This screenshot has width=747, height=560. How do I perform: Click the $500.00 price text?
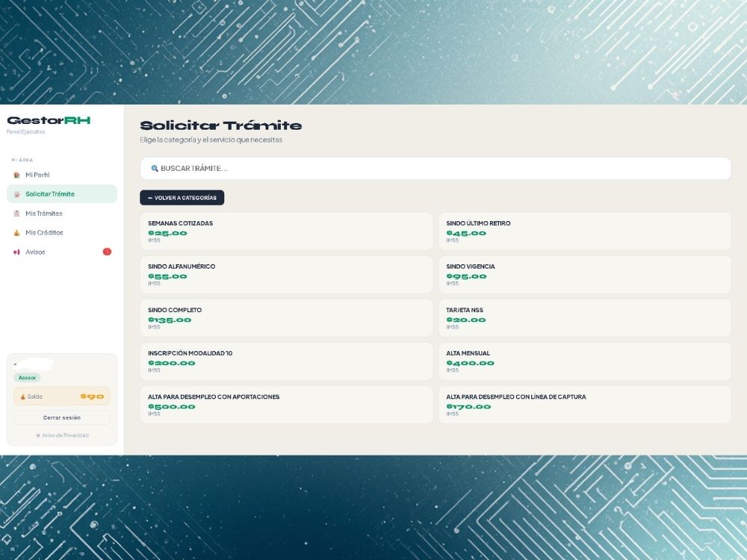click(x=172, y=407)
